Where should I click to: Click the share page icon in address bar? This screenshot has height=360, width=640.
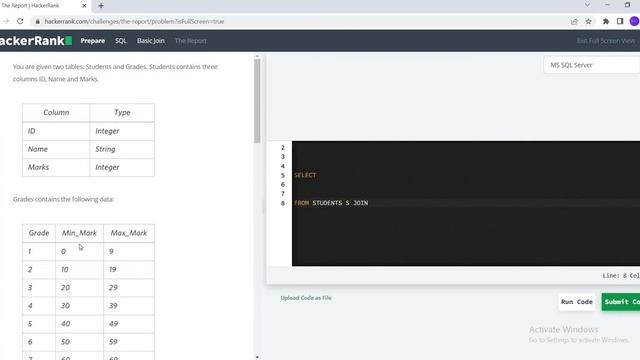pyautogui.click(x=574, y=21)
